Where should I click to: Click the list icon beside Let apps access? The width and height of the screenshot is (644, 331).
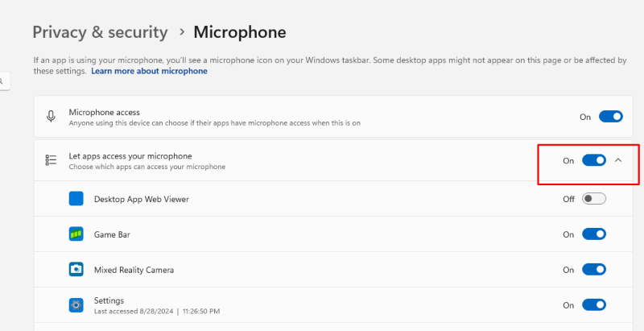pos(51,160)
